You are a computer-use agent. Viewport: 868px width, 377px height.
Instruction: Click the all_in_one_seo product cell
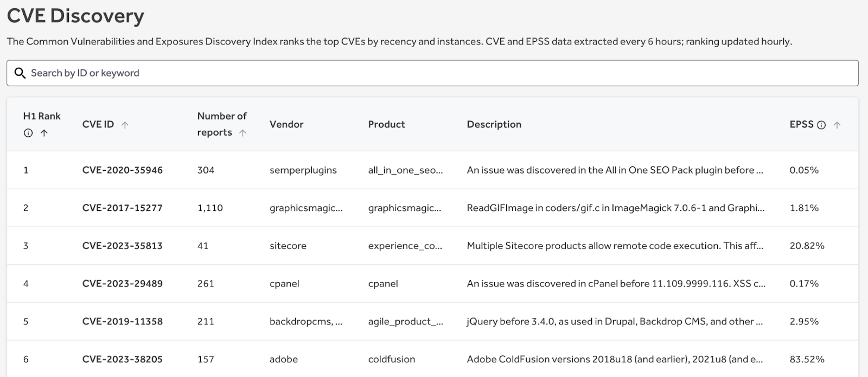(x=406, y=170)
